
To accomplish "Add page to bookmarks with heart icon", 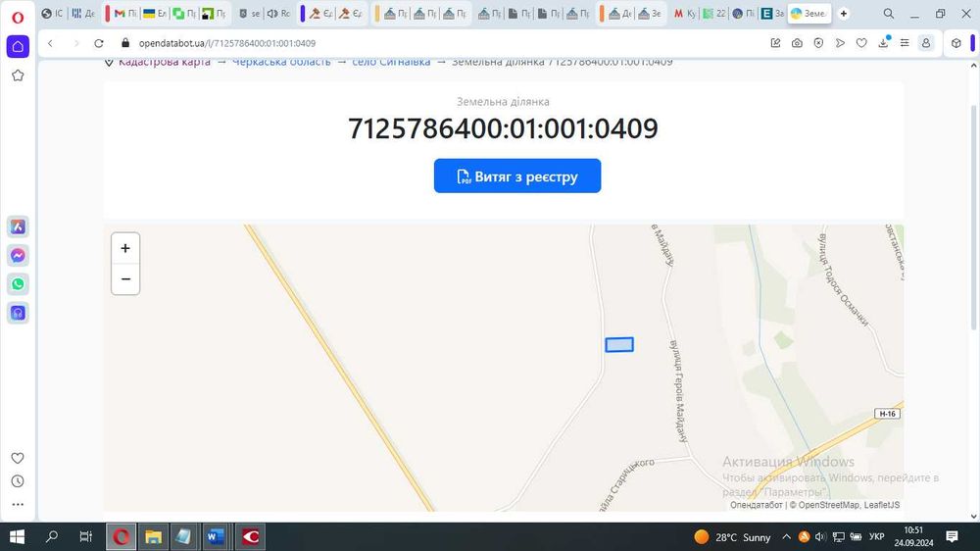I will pyautogui.click(x=861, y=43).
